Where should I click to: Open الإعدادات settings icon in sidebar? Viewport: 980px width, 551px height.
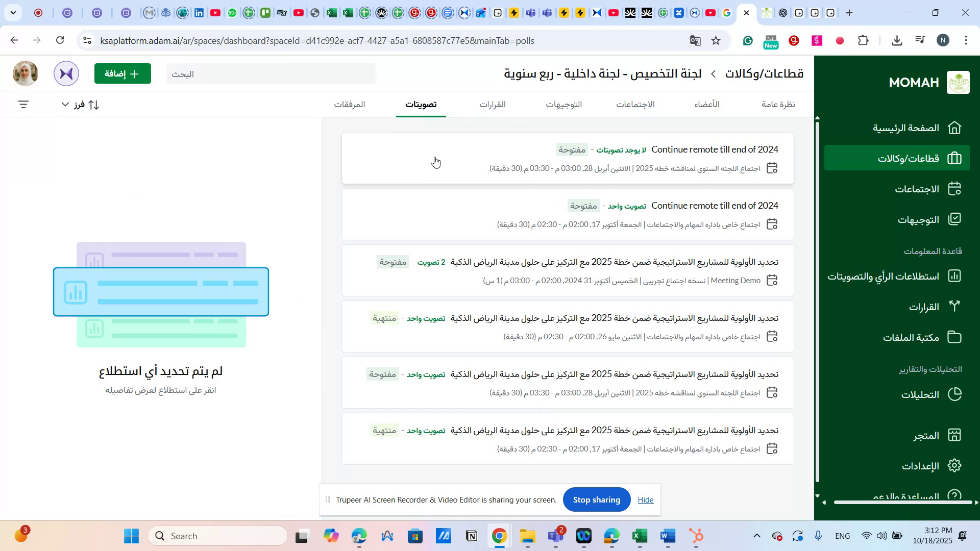tap(954, 465)
